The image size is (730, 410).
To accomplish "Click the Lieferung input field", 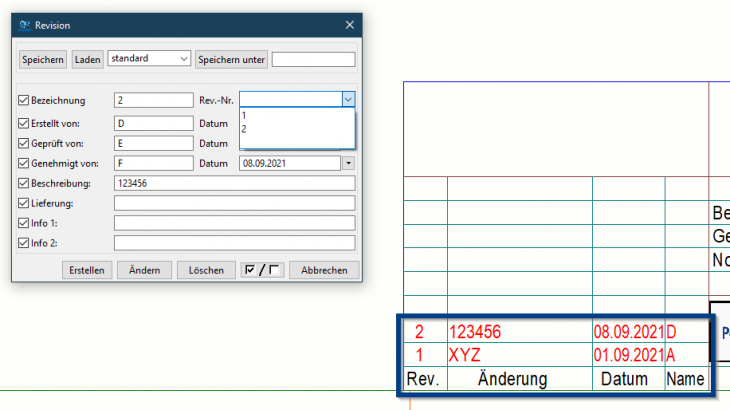I will [x=235, y=203].
